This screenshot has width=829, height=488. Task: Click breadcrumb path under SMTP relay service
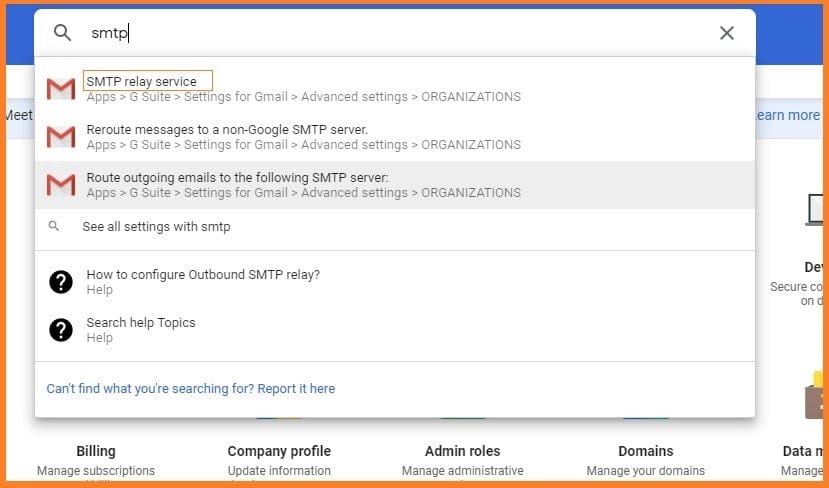coord(304,97)
